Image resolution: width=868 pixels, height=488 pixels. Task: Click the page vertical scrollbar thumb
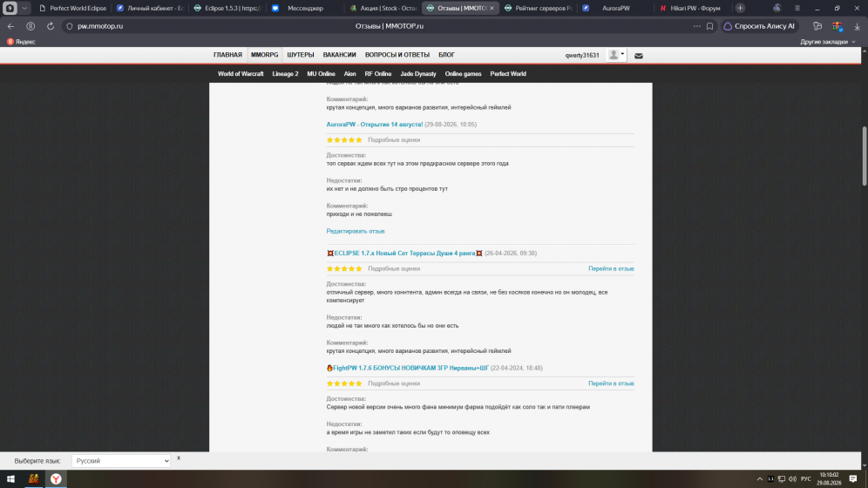(865, 156)
